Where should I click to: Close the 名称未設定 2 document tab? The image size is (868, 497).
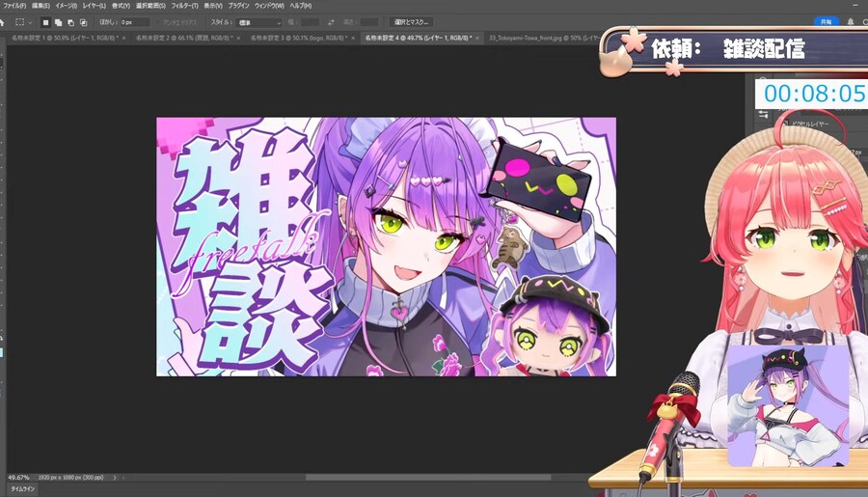(x=239, y=38)
